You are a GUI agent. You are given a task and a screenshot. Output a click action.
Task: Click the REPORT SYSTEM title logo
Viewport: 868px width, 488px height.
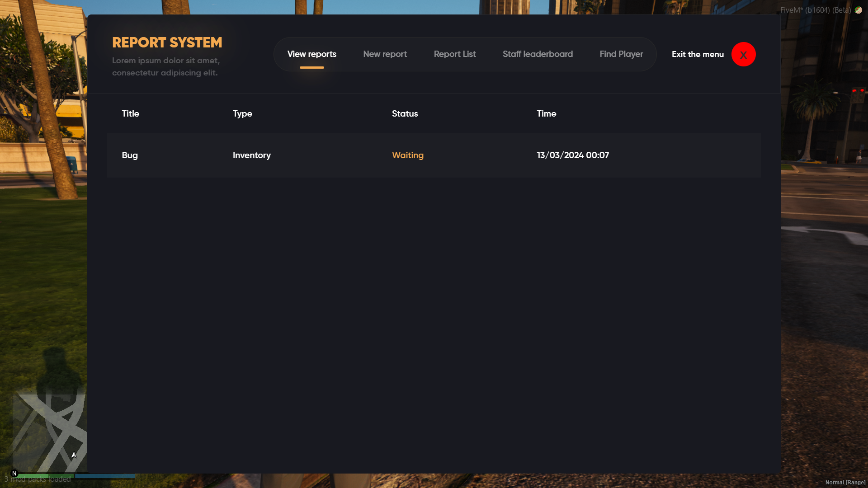point(167,42)
